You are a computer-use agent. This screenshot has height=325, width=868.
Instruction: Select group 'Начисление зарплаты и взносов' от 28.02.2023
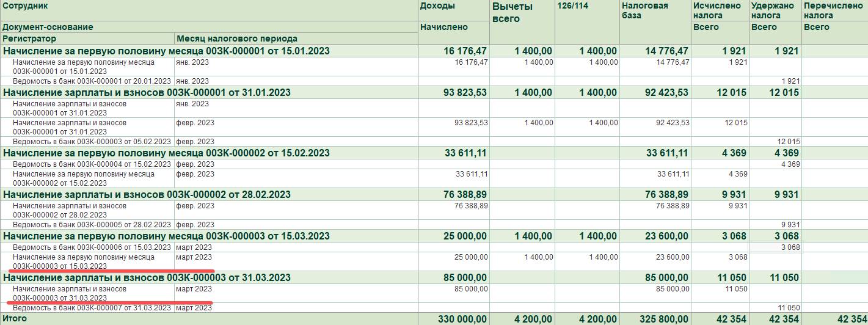(x=147, y=194)
